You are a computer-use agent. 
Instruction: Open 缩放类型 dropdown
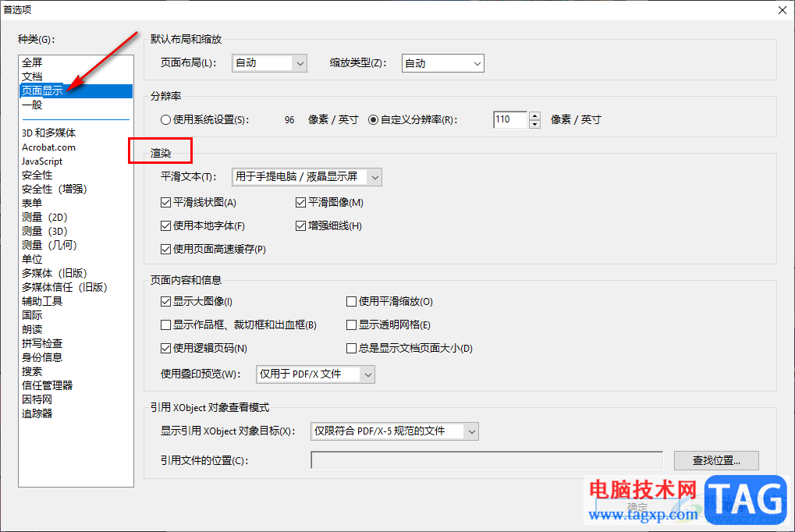442,63
